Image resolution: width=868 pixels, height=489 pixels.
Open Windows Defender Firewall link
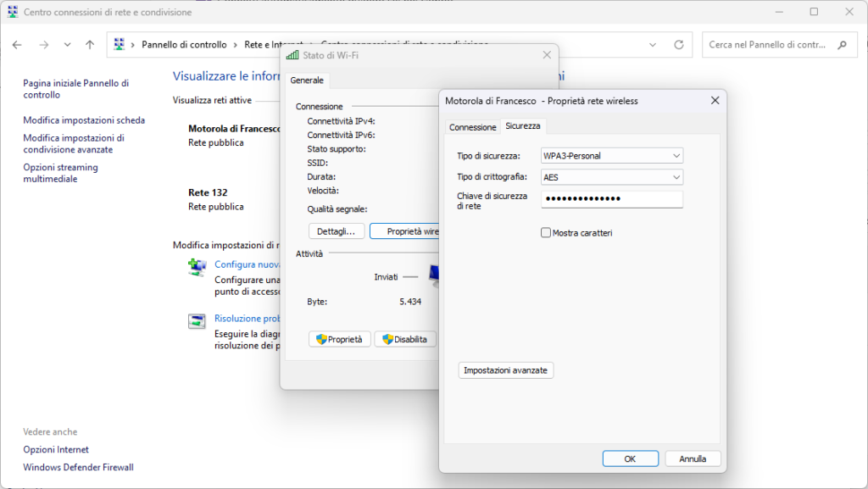[x=78, y=468]
